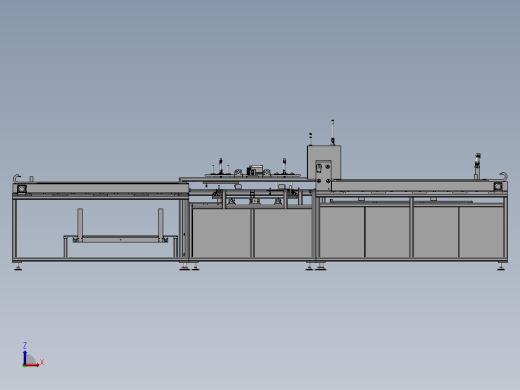The image size is (520, 390).
Task: Select the tall control cabinet box on the machine
Action: click(324, 162)
